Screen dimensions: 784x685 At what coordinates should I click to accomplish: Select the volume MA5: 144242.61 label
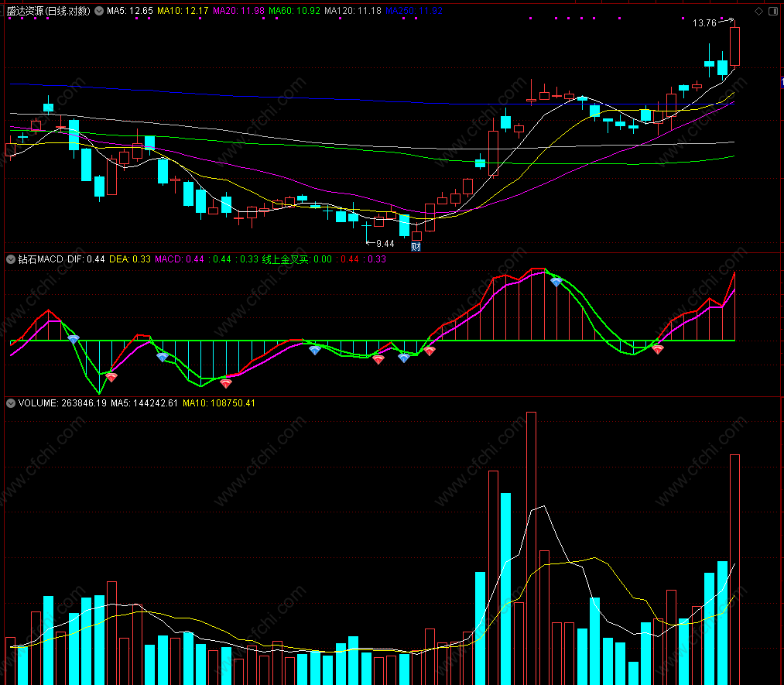(145, 403)
